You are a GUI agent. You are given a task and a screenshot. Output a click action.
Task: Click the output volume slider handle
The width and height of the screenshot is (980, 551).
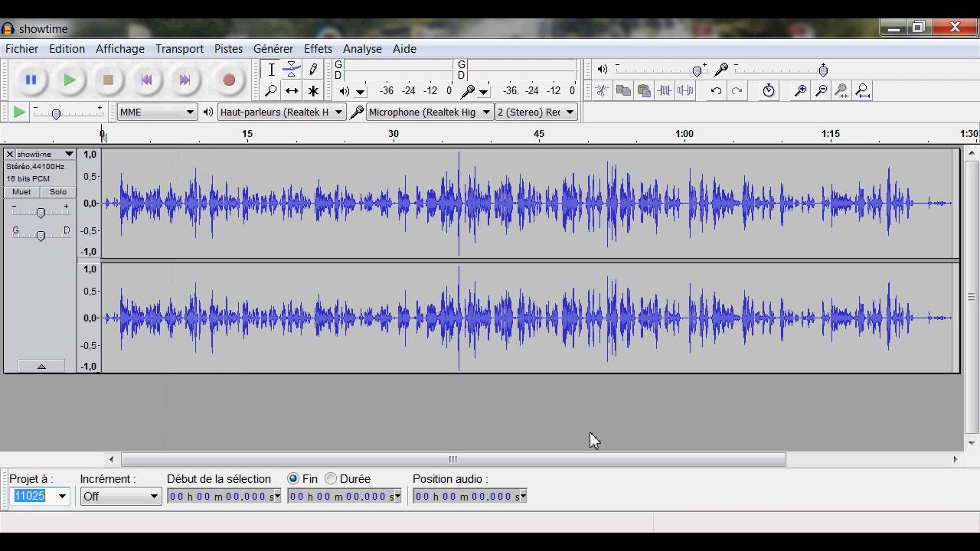point(697,70)
